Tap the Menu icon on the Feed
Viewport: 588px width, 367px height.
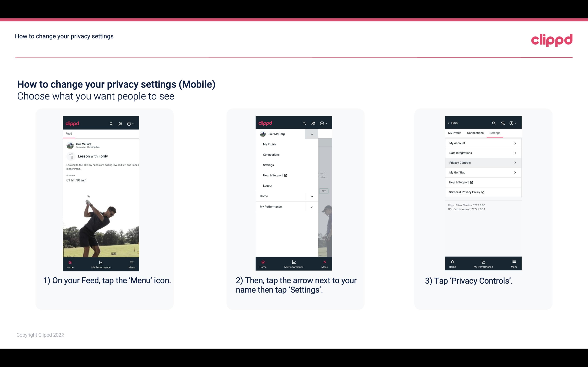coord(132,264)
